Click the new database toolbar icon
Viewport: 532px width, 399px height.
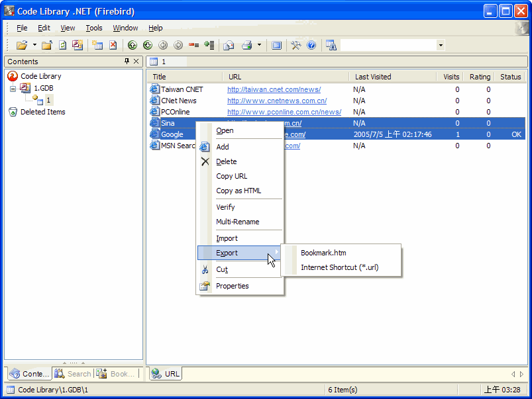(x=78, y=45)
